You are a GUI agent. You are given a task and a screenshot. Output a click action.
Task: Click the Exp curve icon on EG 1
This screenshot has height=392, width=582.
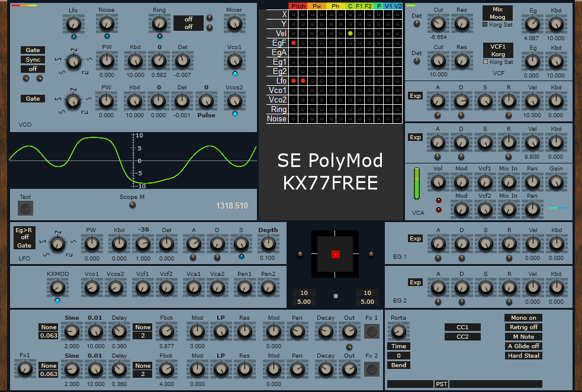[x=415, y=239]
